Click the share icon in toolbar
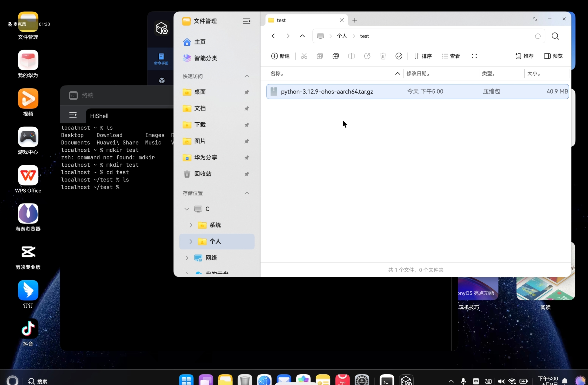Image resolution: width=588 pixels, height=385 pixels. (367, 56)
